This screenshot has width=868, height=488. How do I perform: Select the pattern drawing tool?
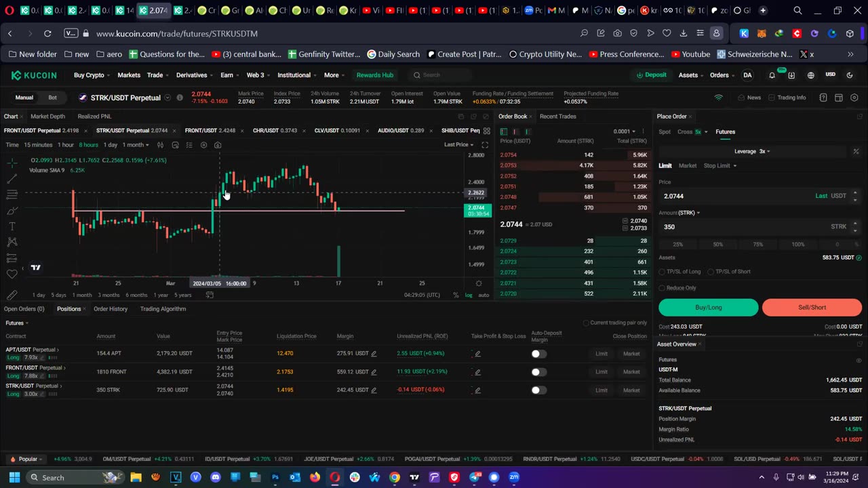coord(12,242)
